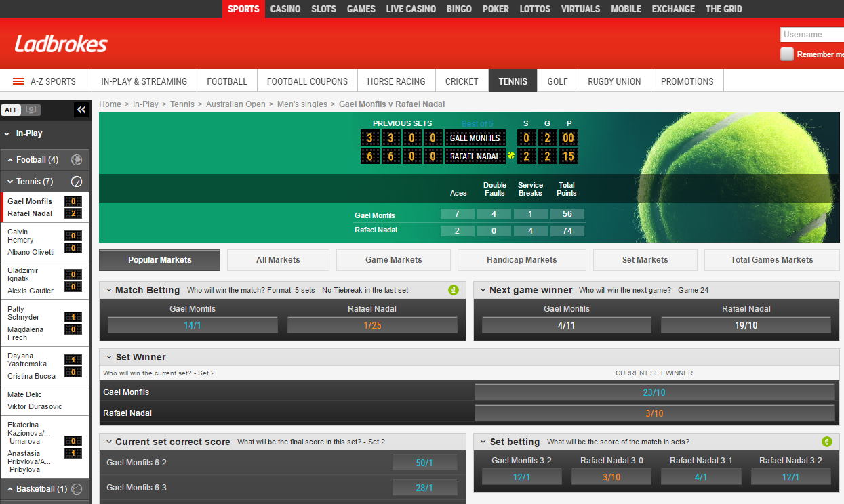
Task: Open the Calvin Hemery v Albano Olivetti match
Action: point(45,242)
